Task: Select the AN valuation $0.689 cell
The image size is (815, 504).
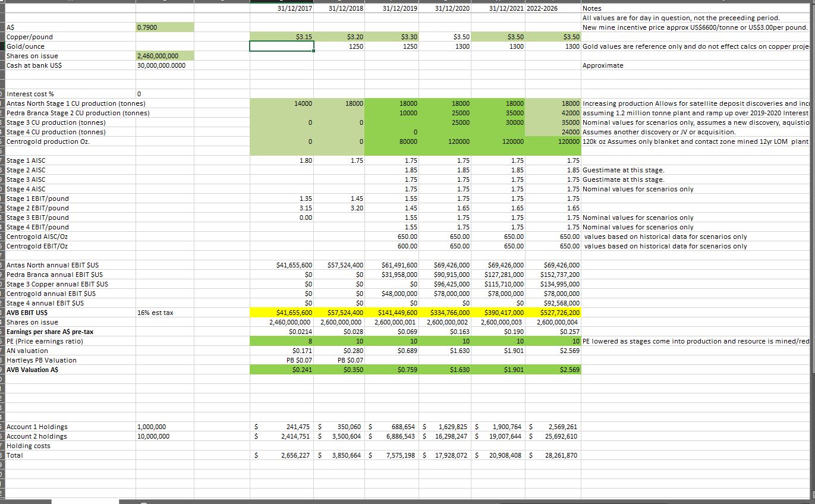Action: [x=393, y=351]
